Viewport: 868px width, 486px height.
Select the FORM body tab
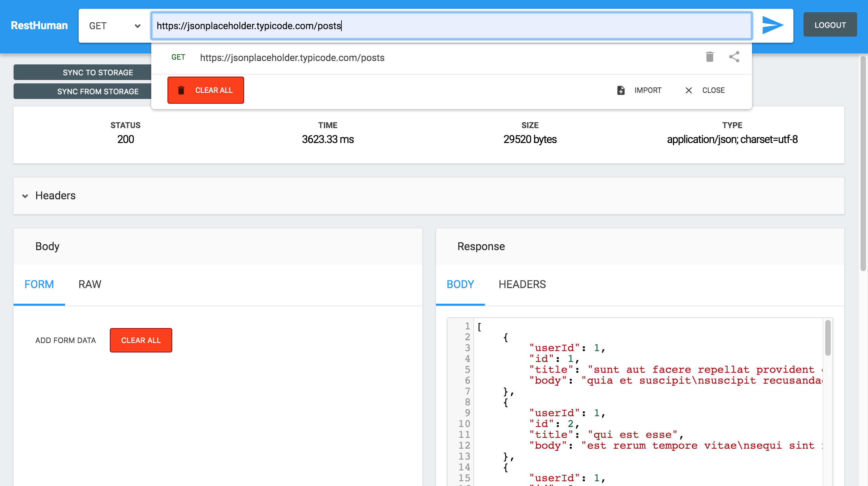(x=39, y=284)
